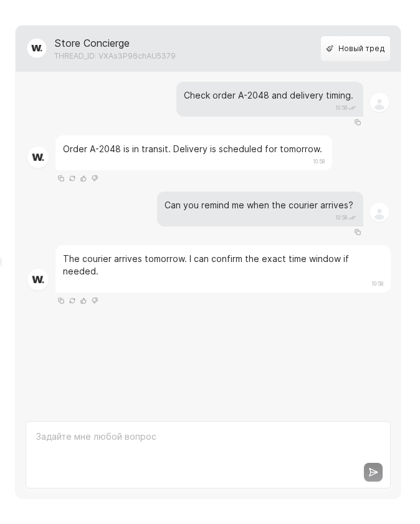Copy the courier arrival reply

coord(61,301)
